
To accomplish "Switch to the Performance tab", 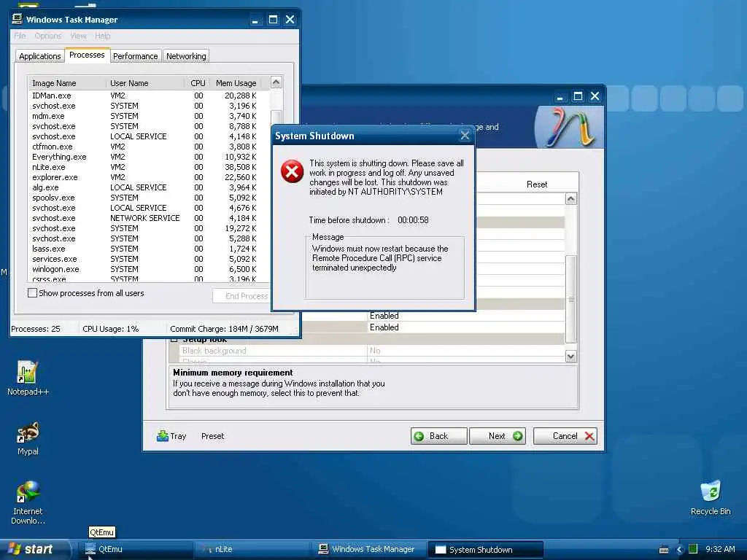I will 135,56.
